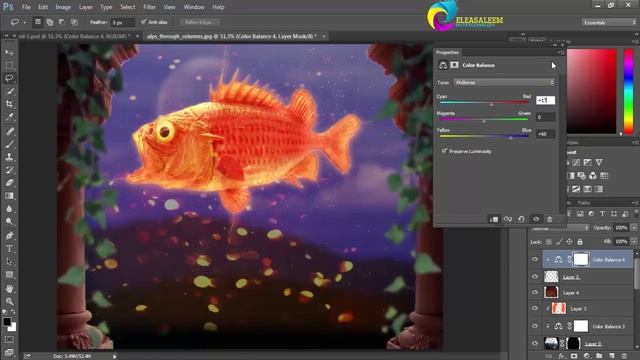Toggle the Anti-alias checkbox
The image size is (640, 360).
(143, 22)
